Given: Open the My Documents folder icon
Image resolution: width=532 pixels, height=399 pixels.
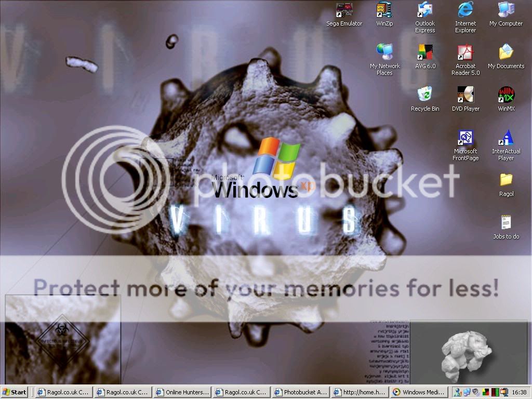Looking at the screenshot, I should point(506,52).
